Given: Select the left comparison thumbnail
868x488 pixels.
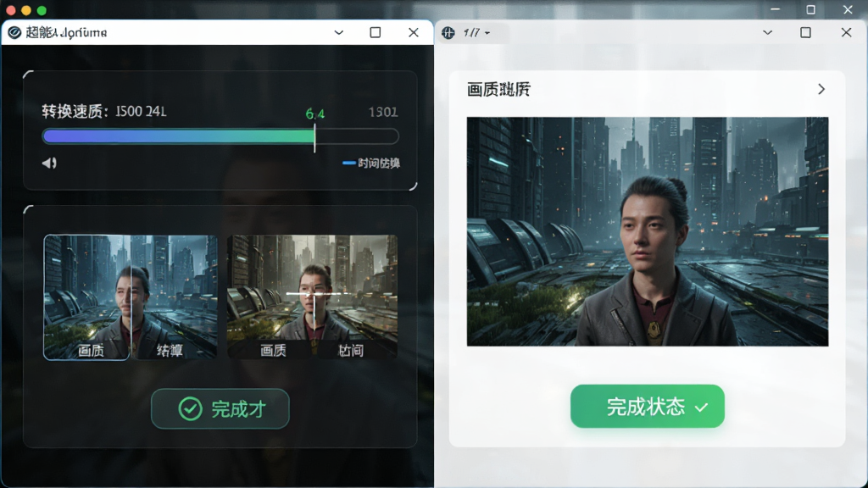Looking at the screenshot, I should coord(131,297).
